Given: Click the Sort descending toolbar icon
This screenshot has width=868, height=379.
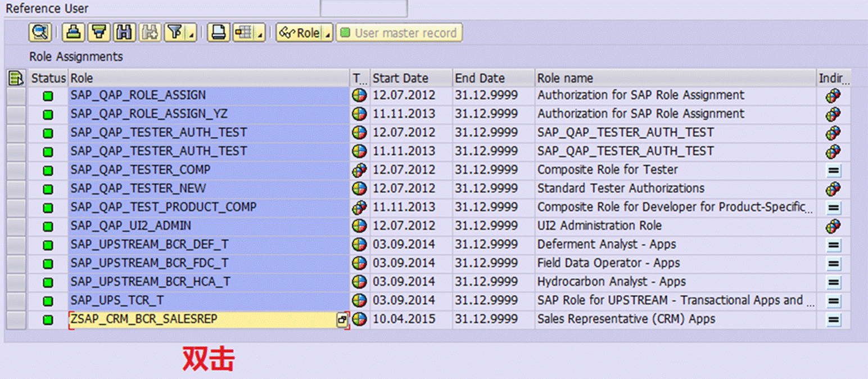Looking at the screenshot, I should (99, 33).
